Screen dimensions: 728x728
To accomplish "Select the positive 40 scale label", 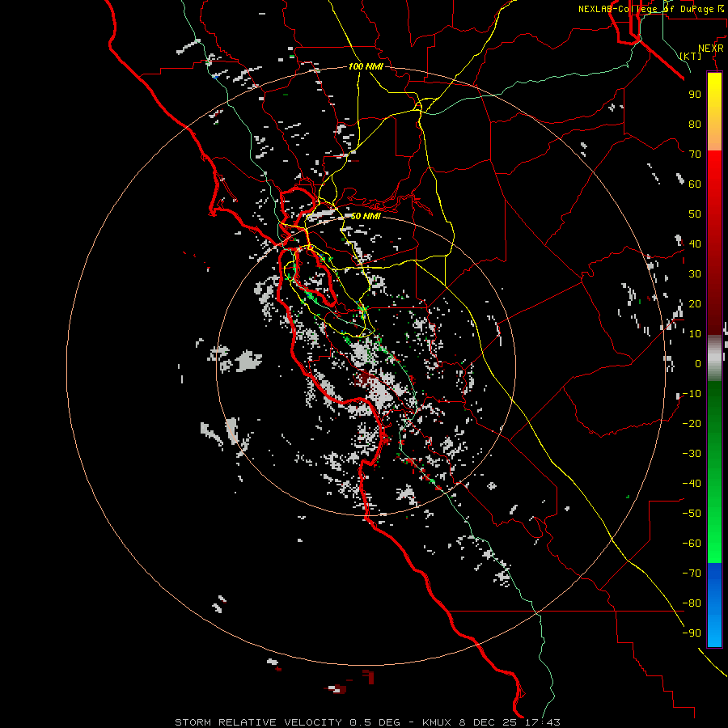I will (x=695, y=243).
